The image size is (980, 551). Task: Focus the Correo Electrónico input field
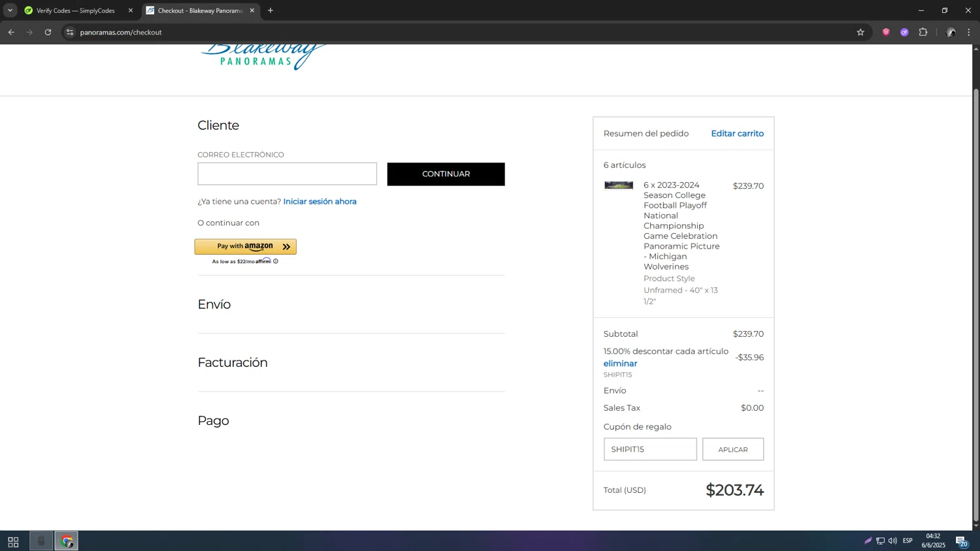[x=287, y=174]
